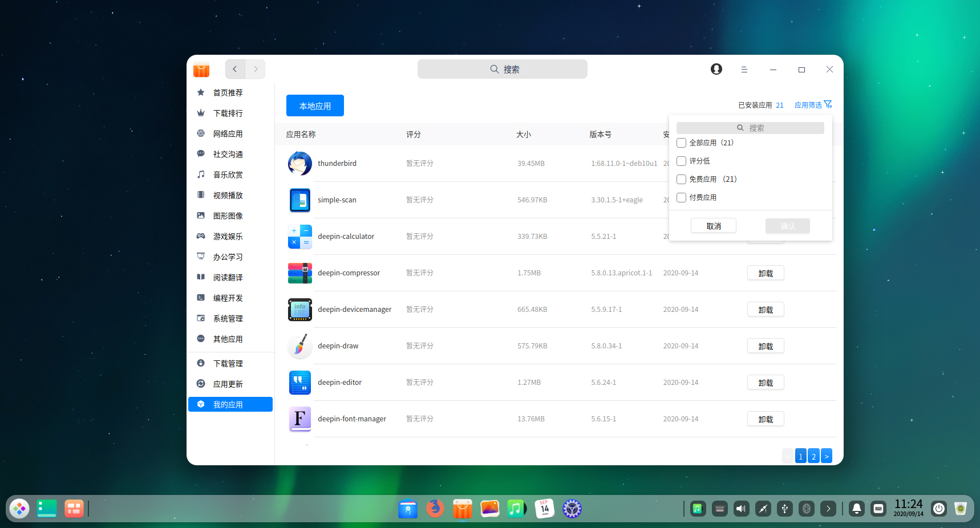Open the notification bell in tray
The width and height of the screenshot is (980, 528).
[x=857, y=509]
